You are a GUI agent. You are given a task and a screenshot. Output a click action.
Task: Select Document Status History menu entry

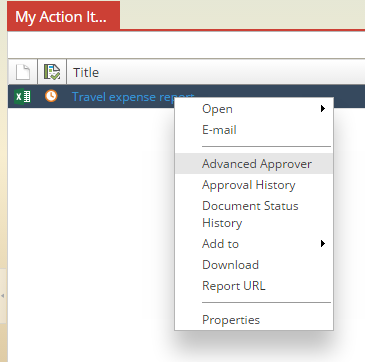click(254, 214)
